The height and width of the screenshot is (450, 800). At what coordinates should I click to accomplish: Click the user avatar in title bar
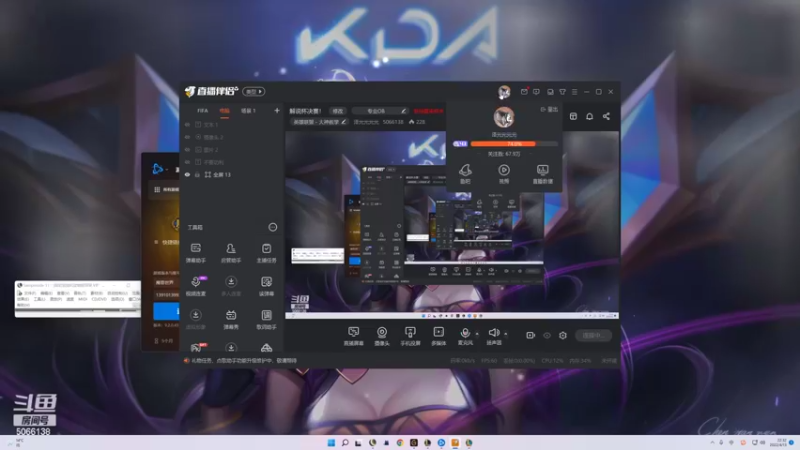(x=504, y=92)
